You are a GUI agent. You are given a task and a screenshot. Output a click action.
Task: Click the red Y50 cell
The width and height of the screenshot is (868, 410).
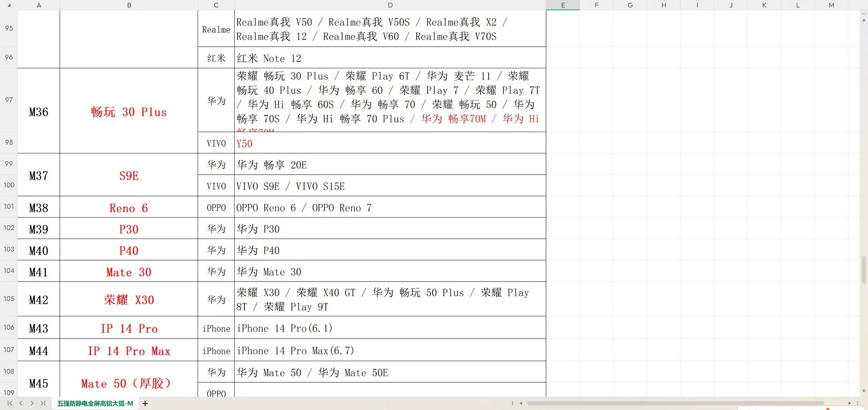click(390, 143)
